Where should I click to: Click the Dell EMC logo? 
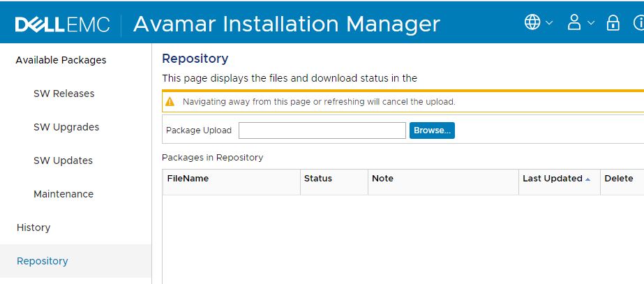coord(62,24)
